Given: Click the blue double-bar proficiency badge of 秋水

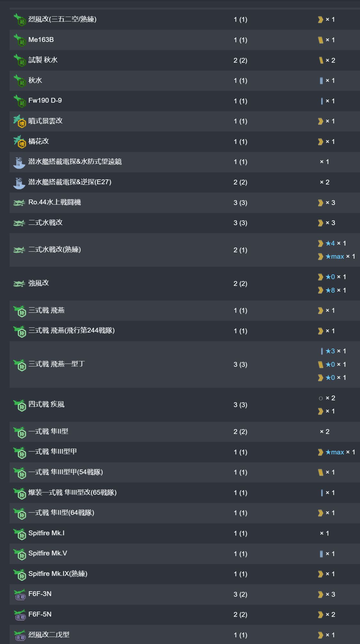Looking at the screenshot, I should pos(321,81).
